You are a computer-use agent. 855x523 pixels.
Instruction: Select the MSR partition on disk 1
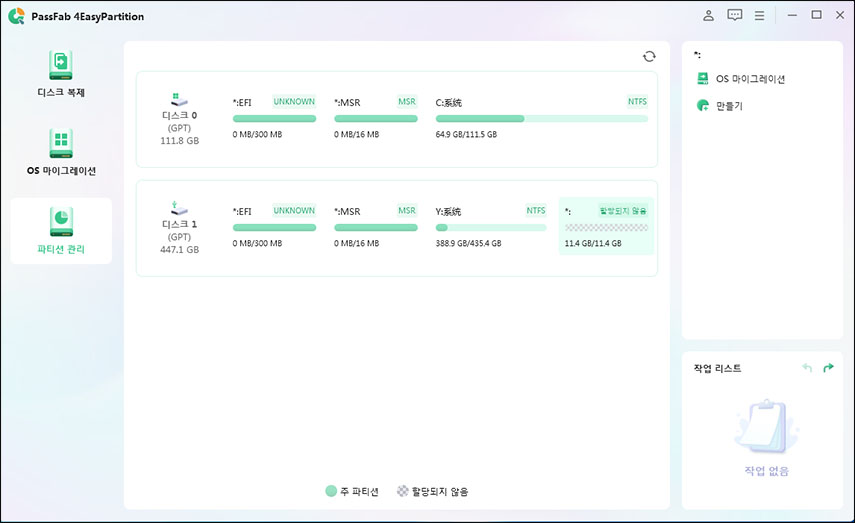pyautogui.click(x=375, y=227)
